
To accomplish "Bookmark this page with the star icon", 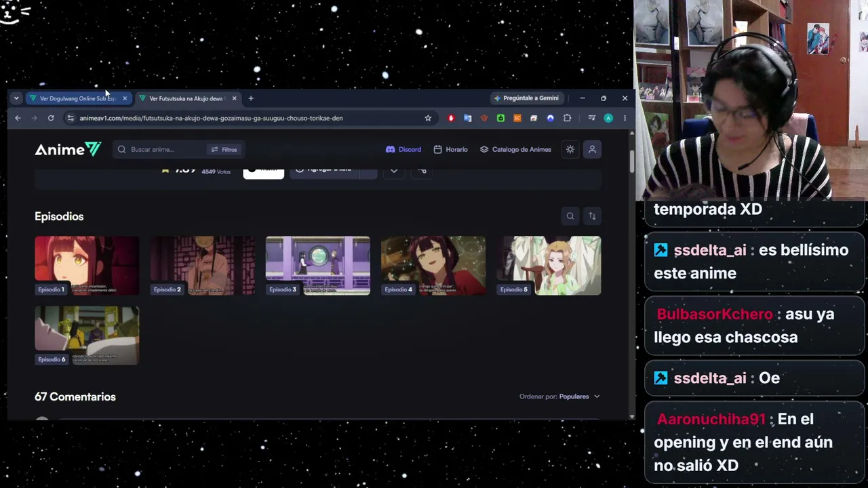I will coord(428,118).
